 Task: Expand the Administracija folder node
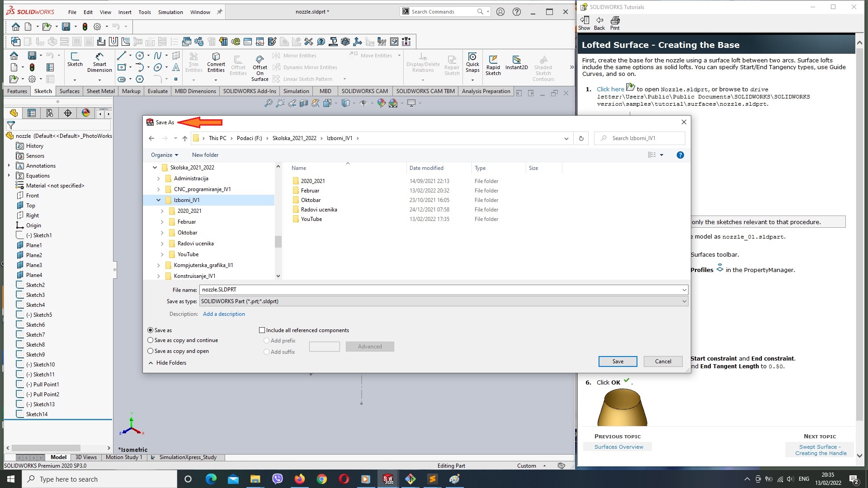158,178
